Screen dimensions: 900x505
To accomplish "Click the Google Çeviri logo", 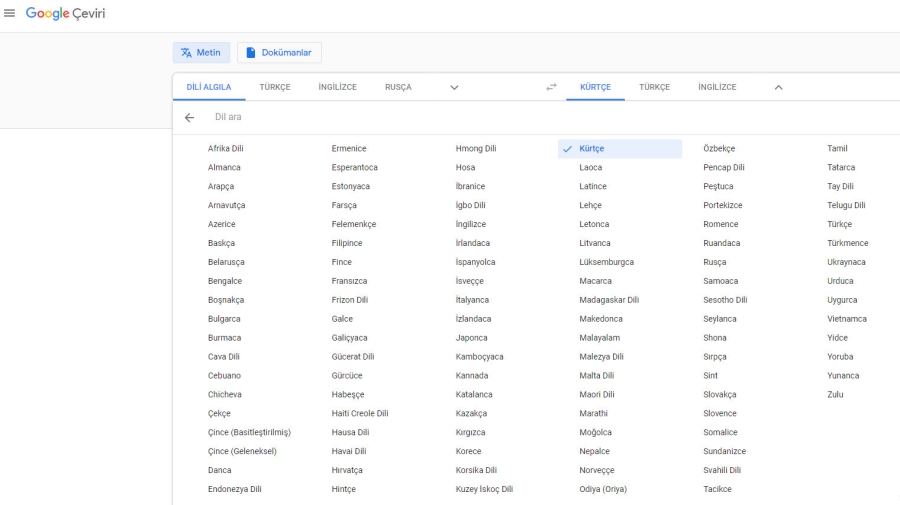I will click(65, 13).
